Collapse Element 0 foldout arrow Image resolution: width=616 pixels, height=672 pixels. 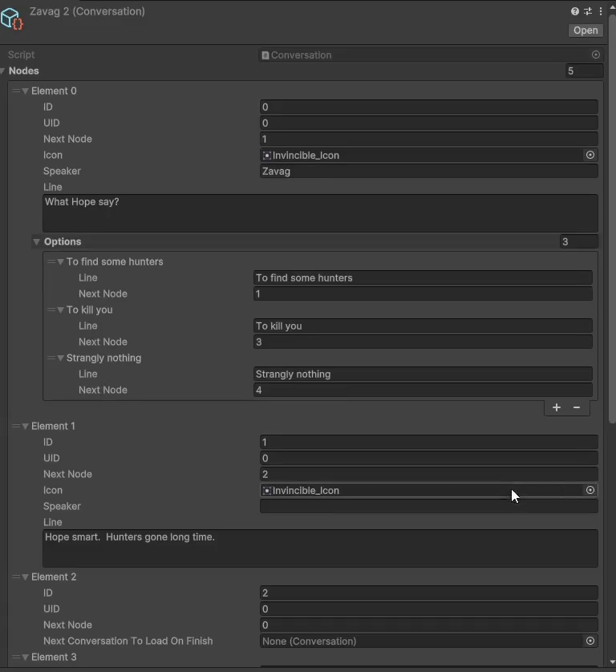click(x=26, y=91)
